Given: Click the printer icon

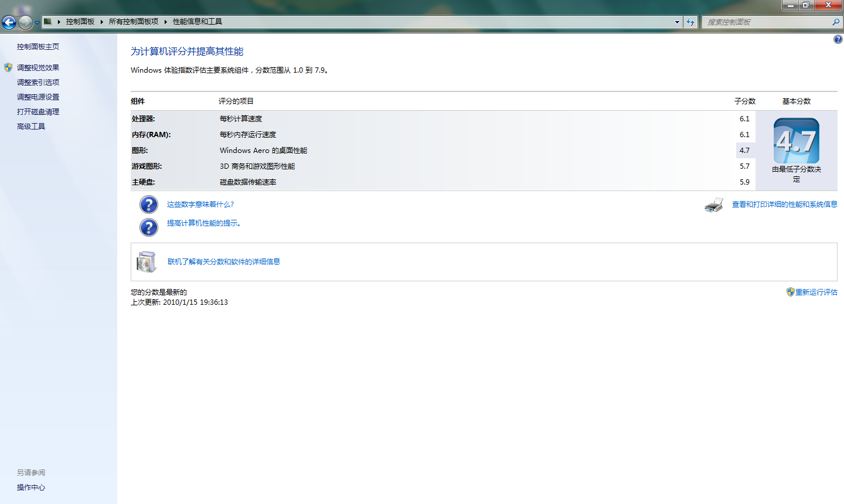Looking at the screenshot, I should click(714, 205).
